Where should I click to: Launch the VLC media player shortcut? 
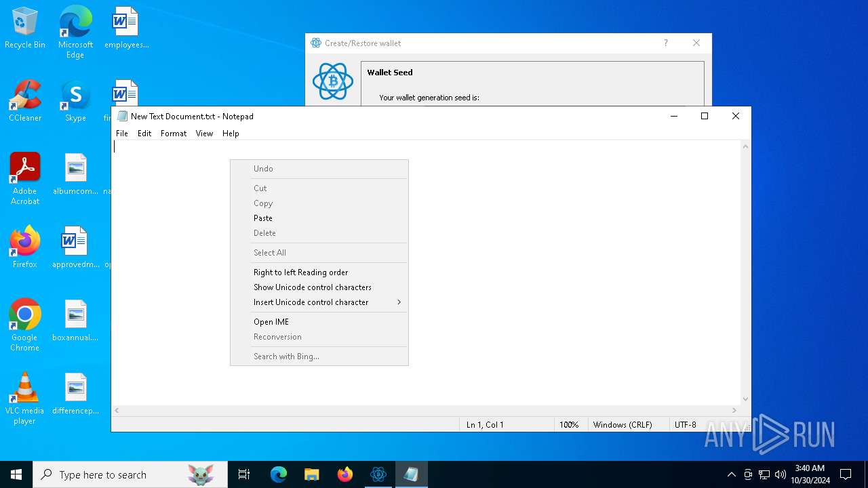25,399
